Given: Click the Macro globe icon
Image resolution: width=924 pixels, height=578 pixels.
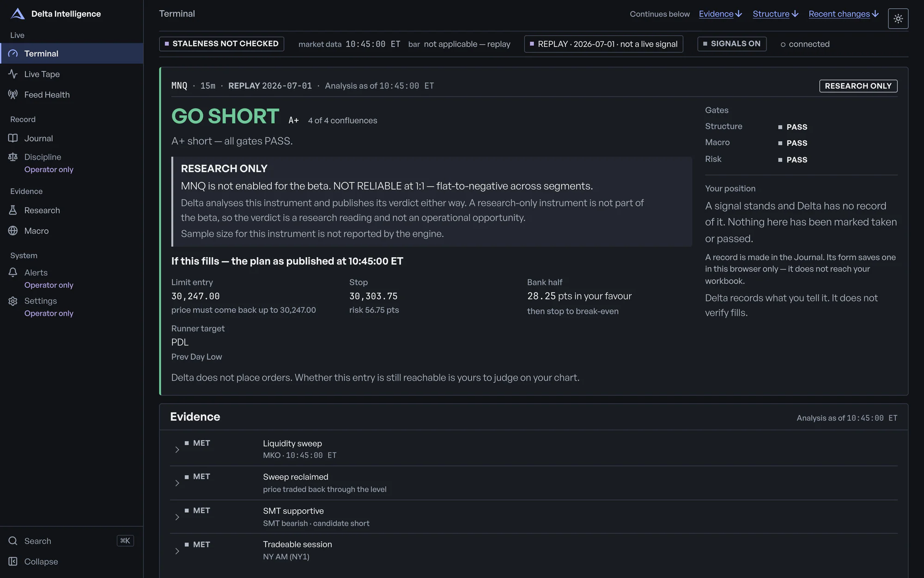Looking at the screenshot, I should coord(13,231).
